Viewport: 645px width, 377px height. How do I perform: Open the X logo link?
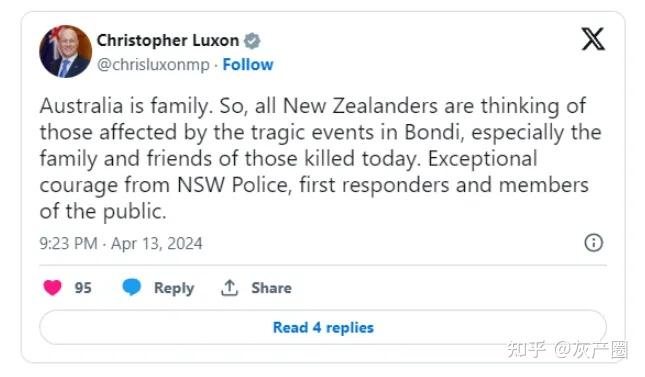593,39
